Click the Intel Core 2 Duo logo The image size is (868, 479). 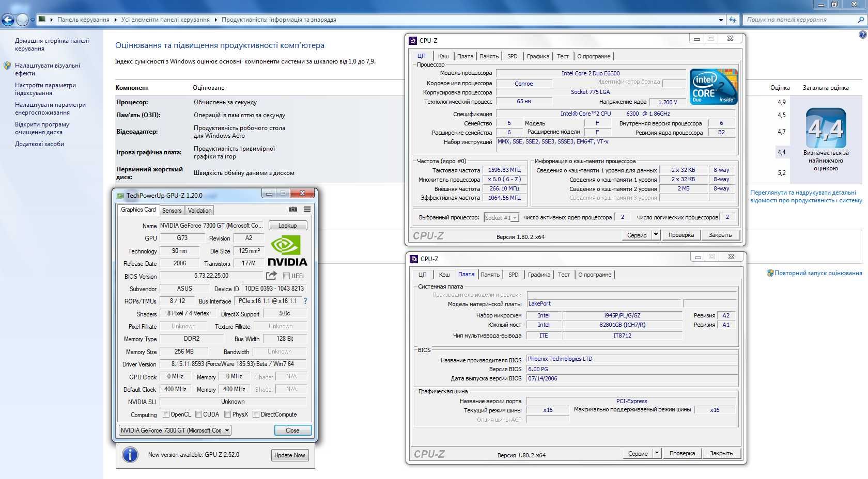(714, 87)
